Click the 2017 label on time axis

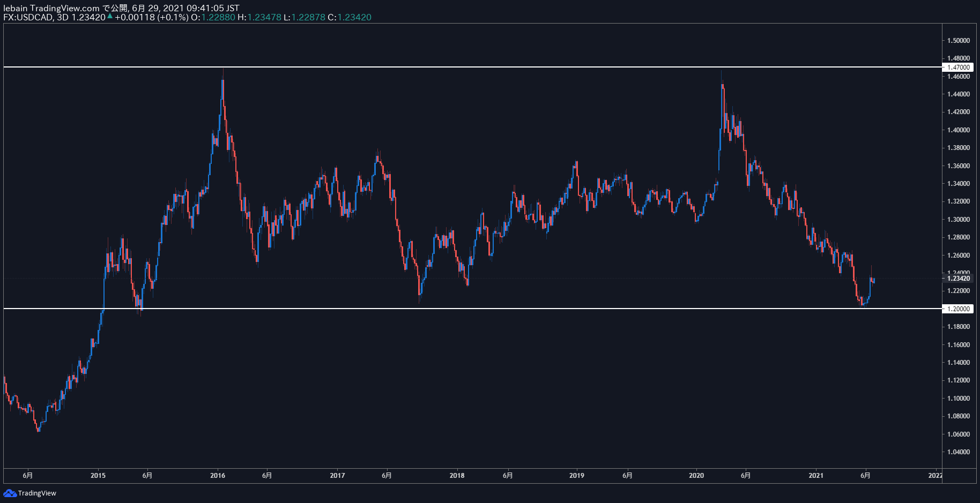(x=337, y=476)
